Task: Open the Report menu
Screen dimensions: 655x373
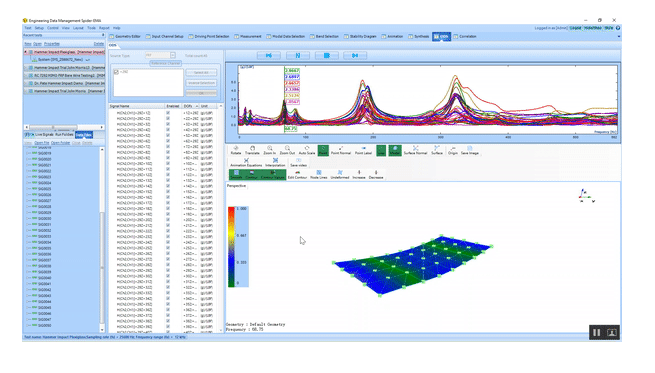Action: pyautogui.click(x=104, y=28)
